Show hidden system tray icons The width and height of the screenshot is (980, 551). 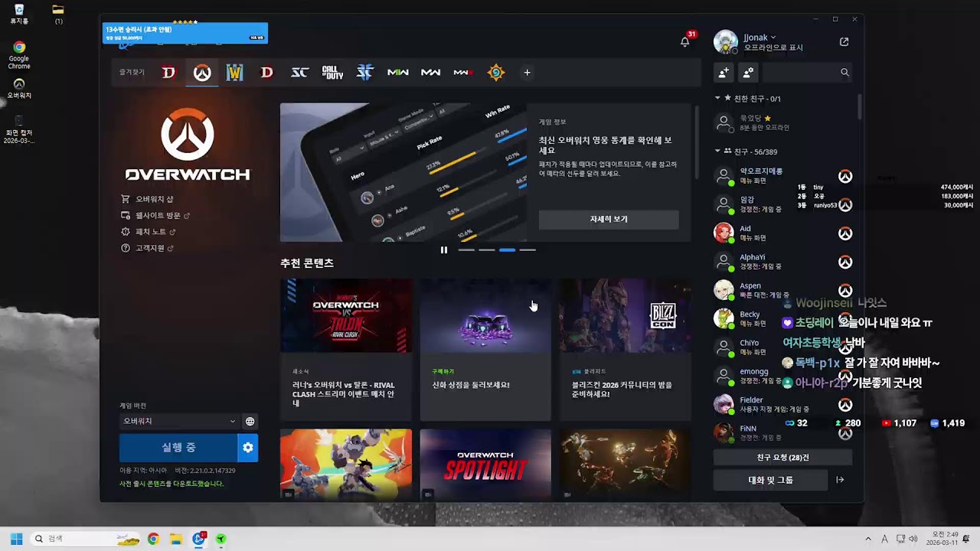(x=868, y=539)
